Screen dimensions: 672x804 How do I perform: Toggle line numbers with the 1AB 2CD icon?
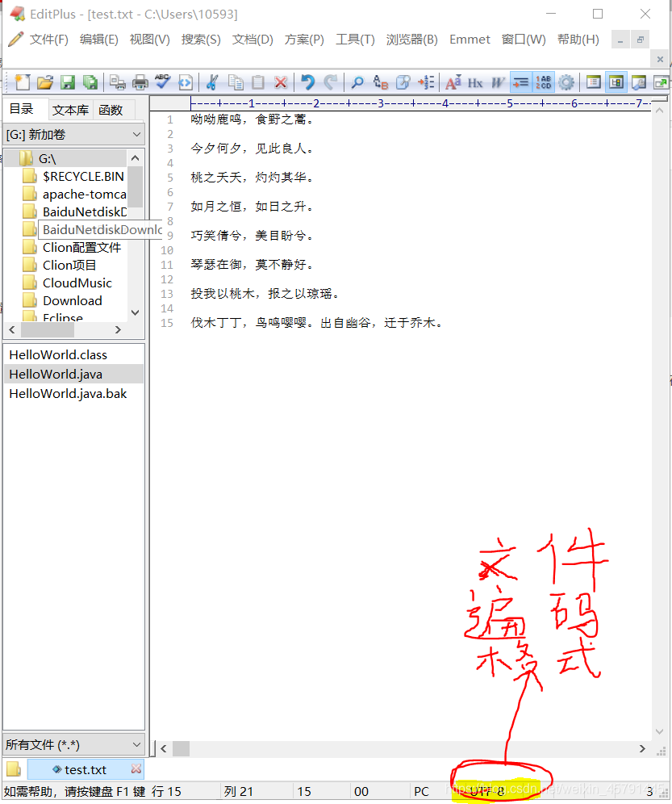[x=544, y=82]
